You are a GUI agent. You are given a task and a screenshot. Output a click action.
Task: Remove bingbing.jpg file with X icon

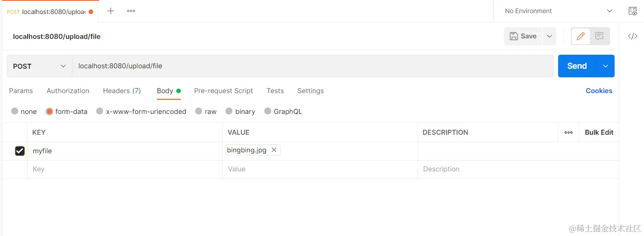(274, 150)
